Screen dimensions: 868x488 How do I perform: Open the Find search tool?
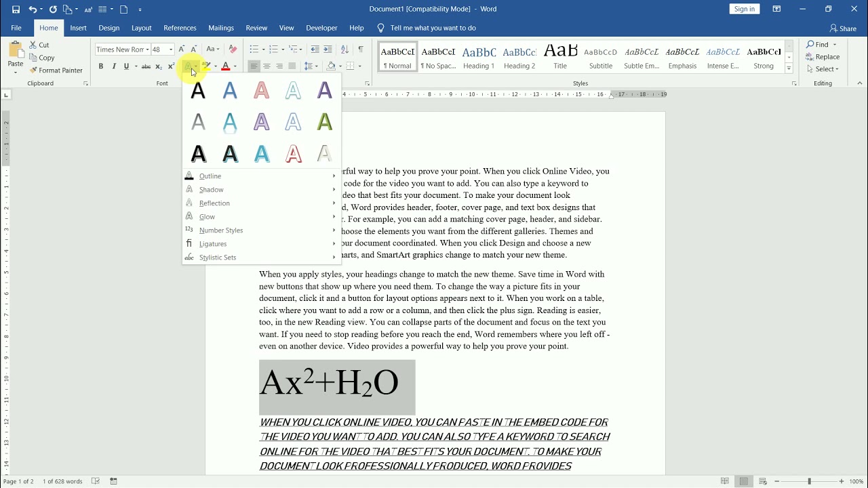pyautogui.click(x=818, y=45)
